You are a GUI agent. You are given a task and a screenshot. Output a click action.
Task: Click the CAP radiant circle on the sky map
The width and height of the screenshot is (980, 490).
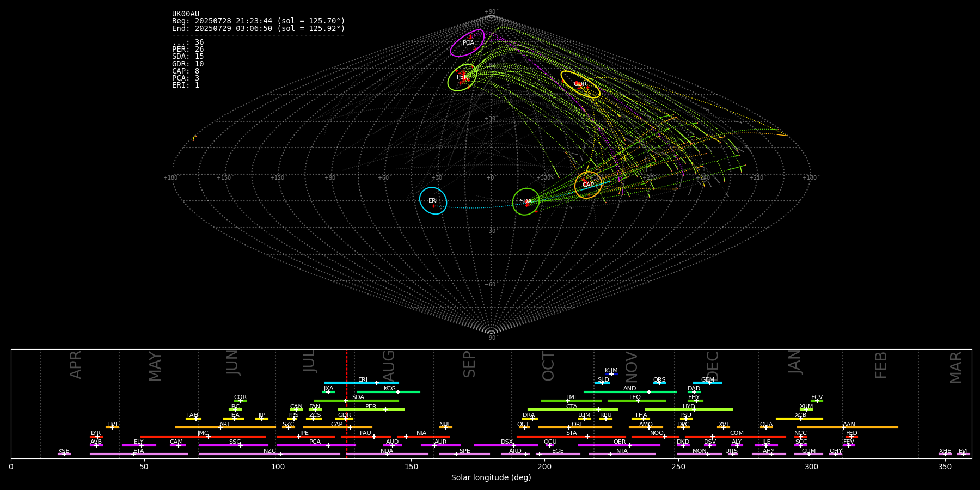pyautogui.click(x=588, y=185)
